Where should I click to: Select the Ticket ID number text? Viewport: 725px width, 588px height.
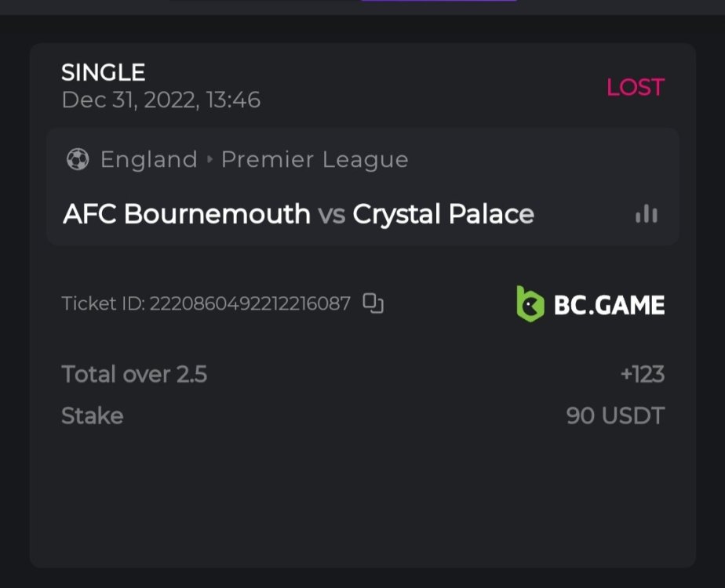[250, 303]
